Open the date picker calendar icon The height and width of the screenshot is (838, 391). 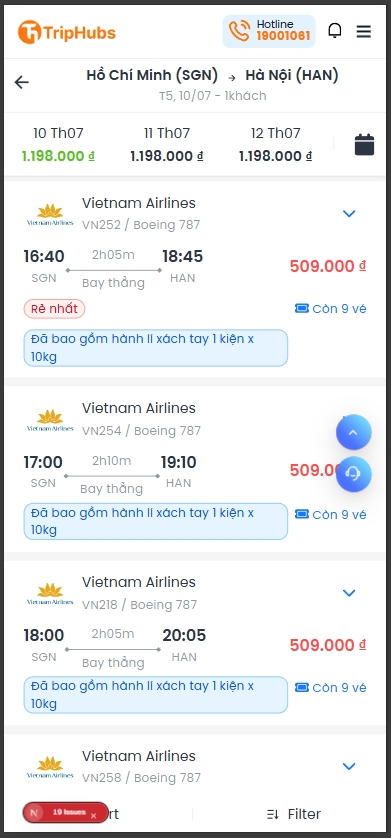pos(364,144)
